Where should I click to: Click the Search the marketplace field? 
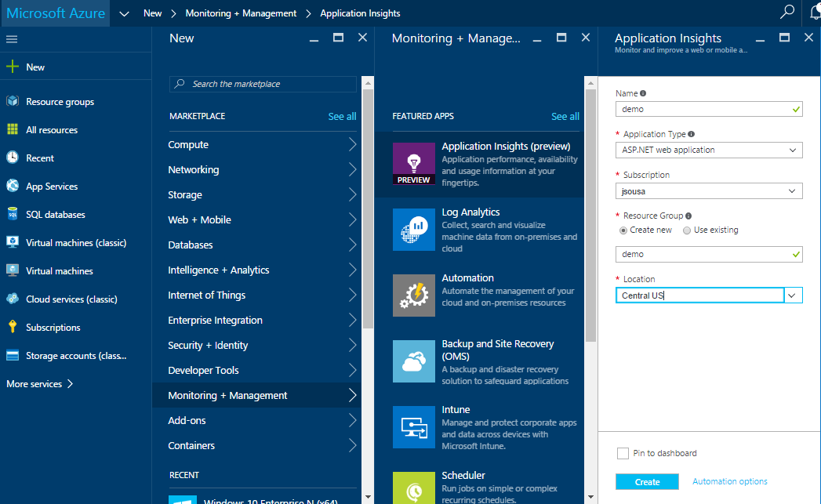pos(263,84)
